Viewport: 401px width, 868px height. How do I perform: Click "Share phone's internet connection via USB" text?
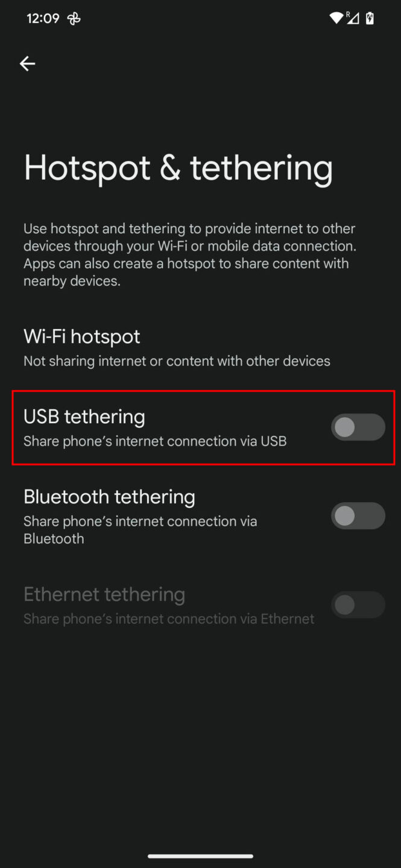click(x=155, y=441)
